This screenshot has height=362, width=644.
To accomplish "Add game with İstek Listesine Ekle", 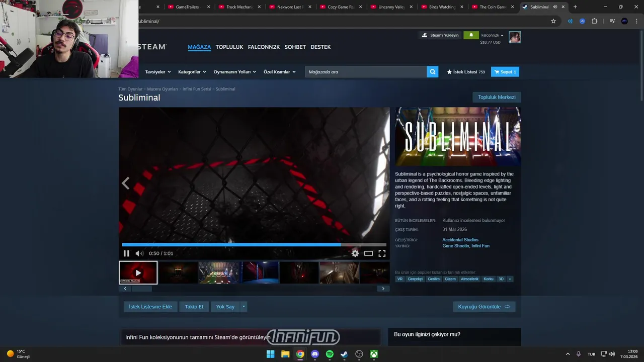I will click(150, 307).
